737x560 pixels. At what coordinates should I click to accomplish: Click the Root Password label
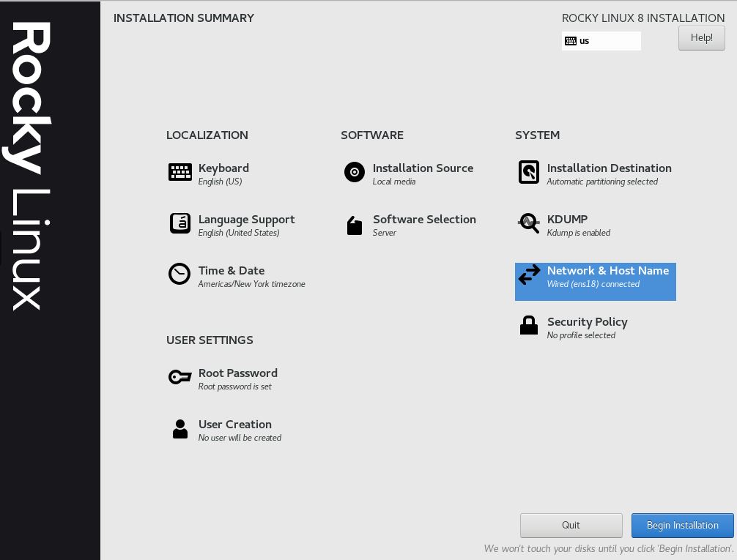coord(238,373)
